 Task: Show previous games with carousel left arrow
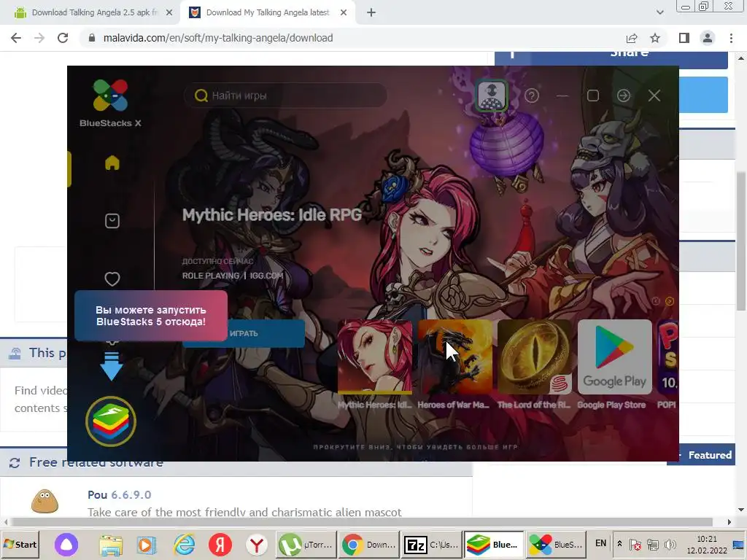click(x=656, y=301)
